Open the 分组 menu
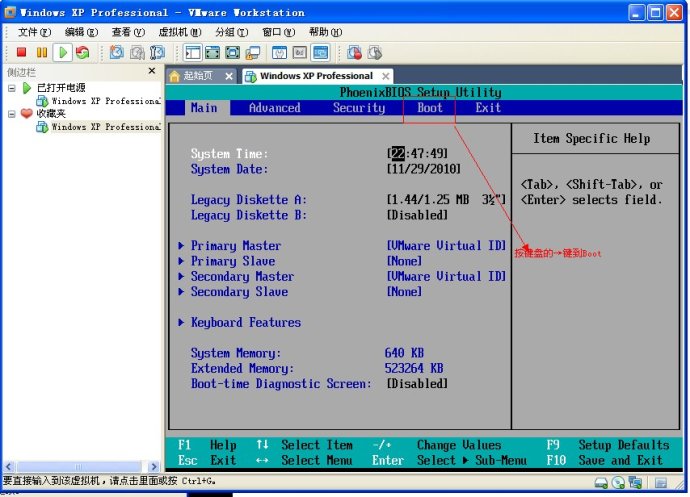690x497 pixels. [x=231, y=32]
